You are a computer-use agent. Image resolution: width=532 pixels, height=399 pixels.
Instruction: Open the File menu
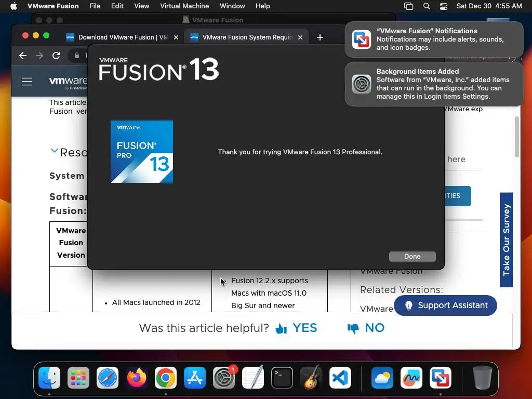pos(95,6)
